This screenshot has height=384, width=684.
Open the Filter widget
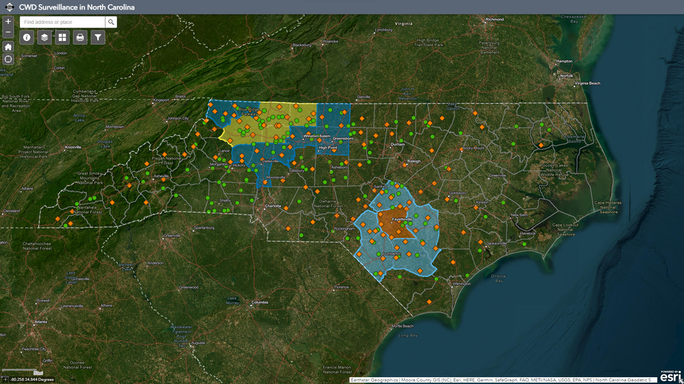click(98, 38)
